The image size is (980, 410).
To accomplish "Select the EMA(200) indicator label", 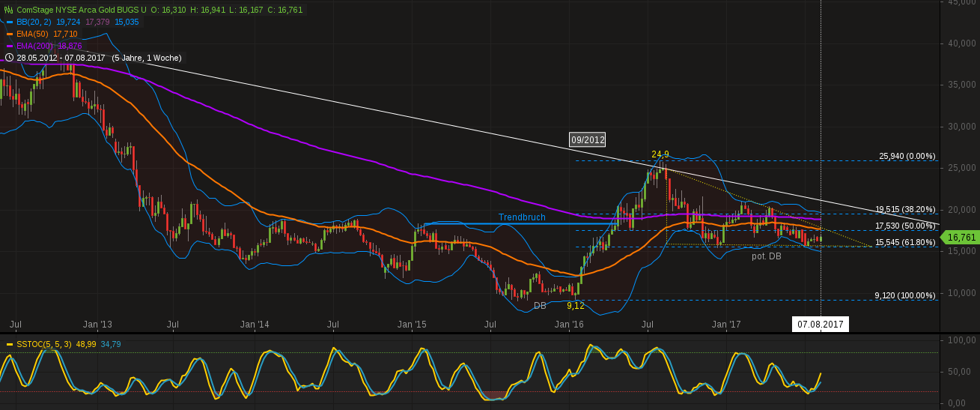I will (x=36, y=46).
